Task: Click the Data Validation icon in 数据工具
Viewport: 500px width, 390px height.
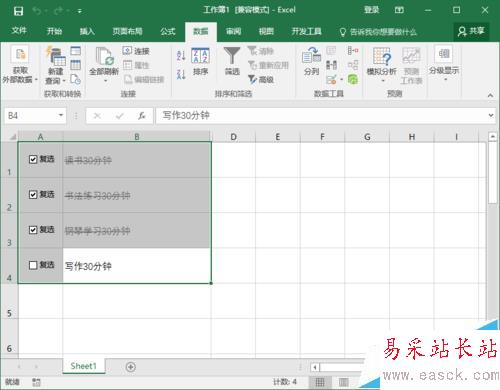Action: pyautogui.click(x=331, y=79)
